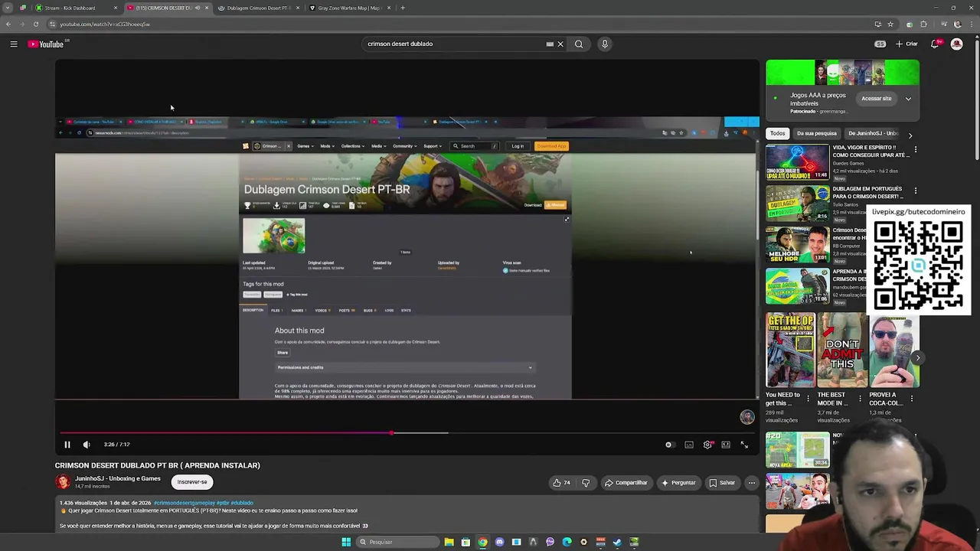The width and height of the screenshot is (980, 551).
Task: Go to the YouTube home logo
Action: pyautogui.click(x=47, y=44)
